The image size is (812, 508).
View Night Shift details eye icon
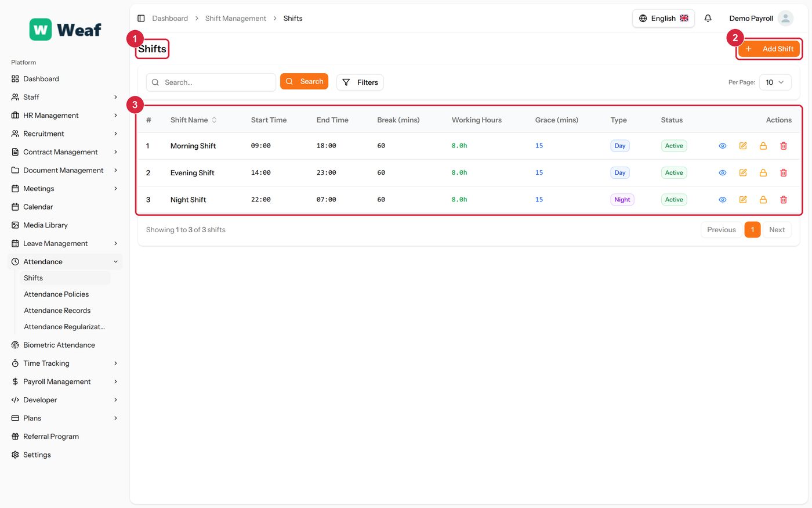click(x=723, y=200)
